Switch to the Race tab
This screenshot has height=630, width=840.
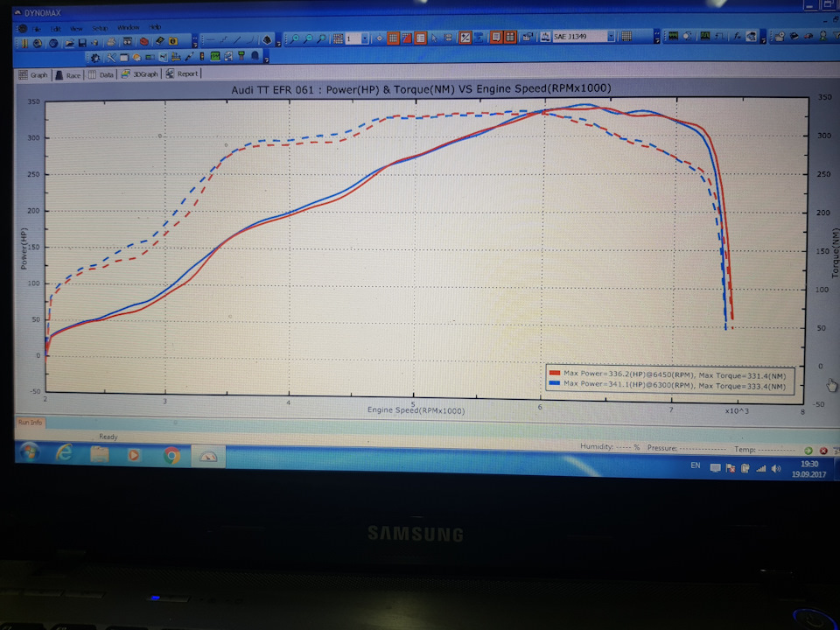coord(68,75)
